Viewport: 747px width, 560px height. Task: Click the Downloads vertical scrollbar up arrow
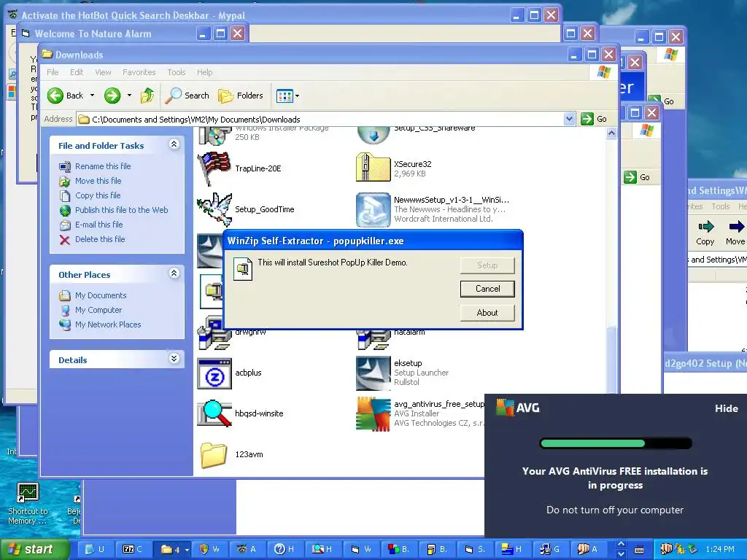[612, 133]
